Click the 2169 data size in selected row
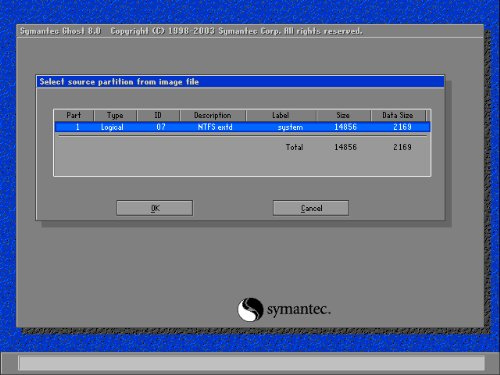 tap(402, 127)
